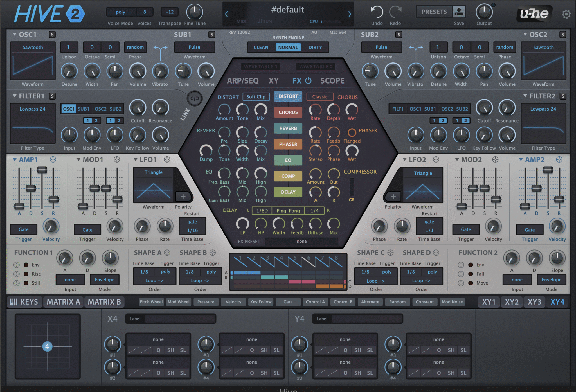Image resolution: width=576 pixels, height=392 pixels.
Task: Open the OSC1 Sawtooth waveform selector
Action: (x=32, y=47)
